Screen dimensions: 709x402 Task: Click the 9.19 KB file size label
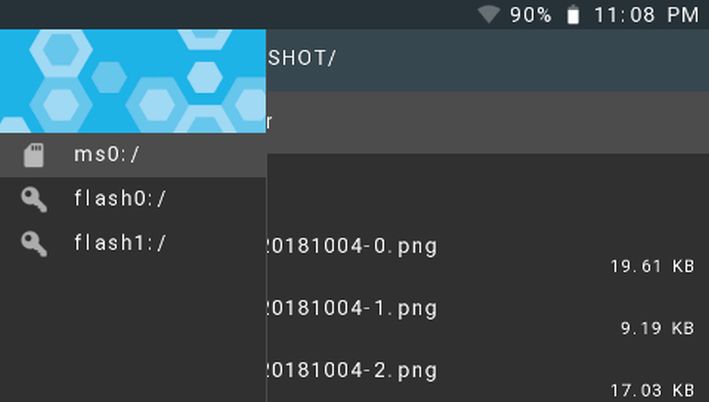point(657,328)
